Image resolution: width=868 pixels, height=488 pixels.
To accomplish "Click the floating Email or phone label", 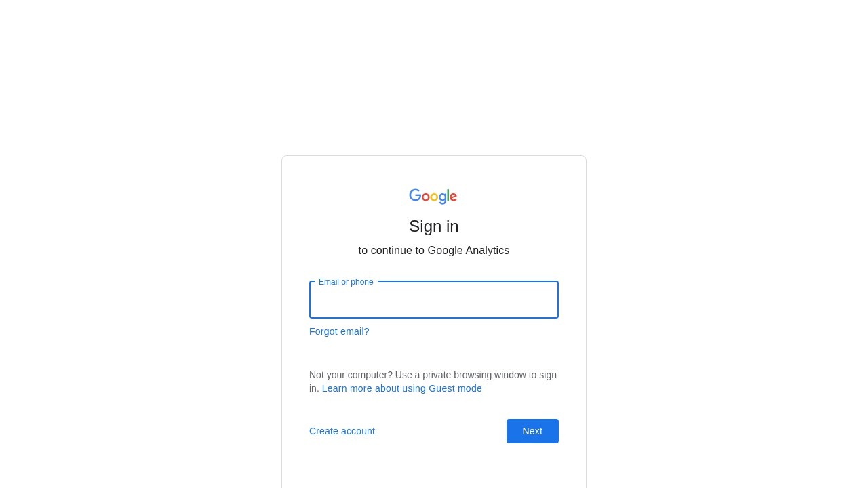I will [346, 282].
